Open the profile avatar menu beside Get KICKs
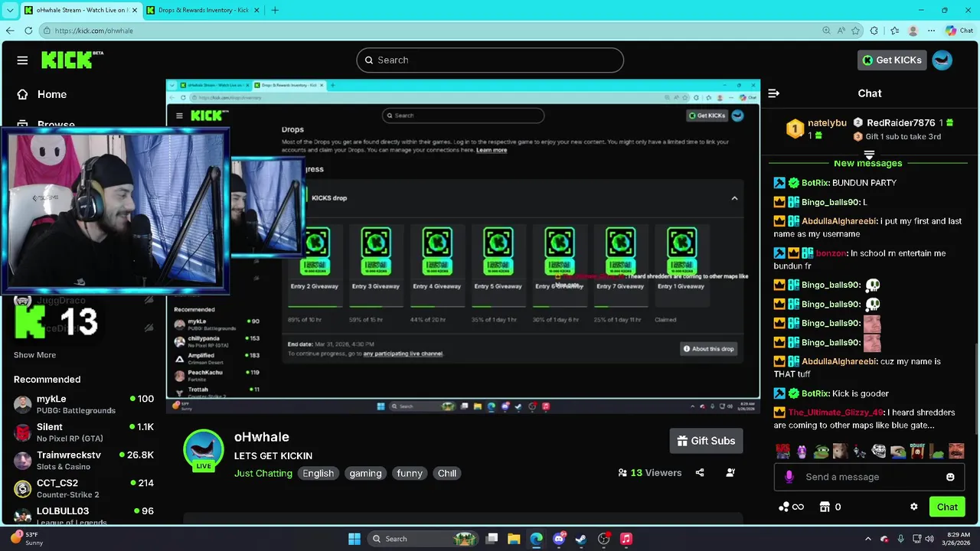The height and width of the screenshot is (551, 980). (x=942, y=60)
